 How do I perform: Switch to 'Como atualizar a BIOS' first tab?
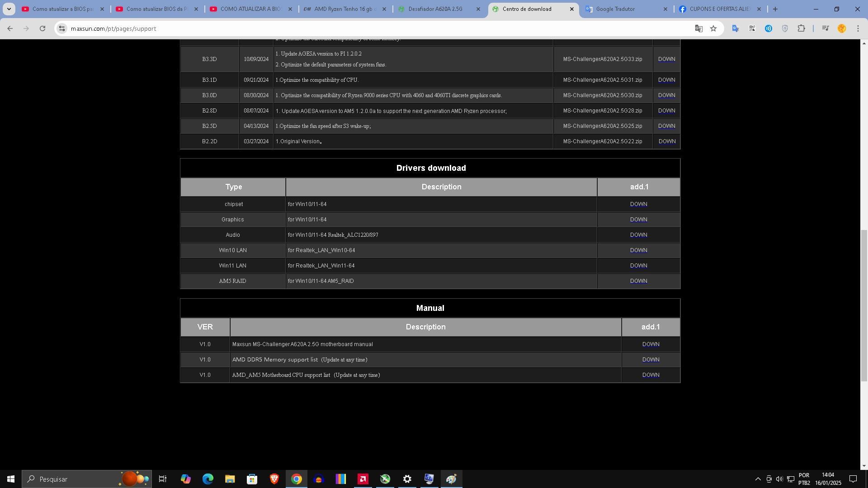(x=63, y=9)
